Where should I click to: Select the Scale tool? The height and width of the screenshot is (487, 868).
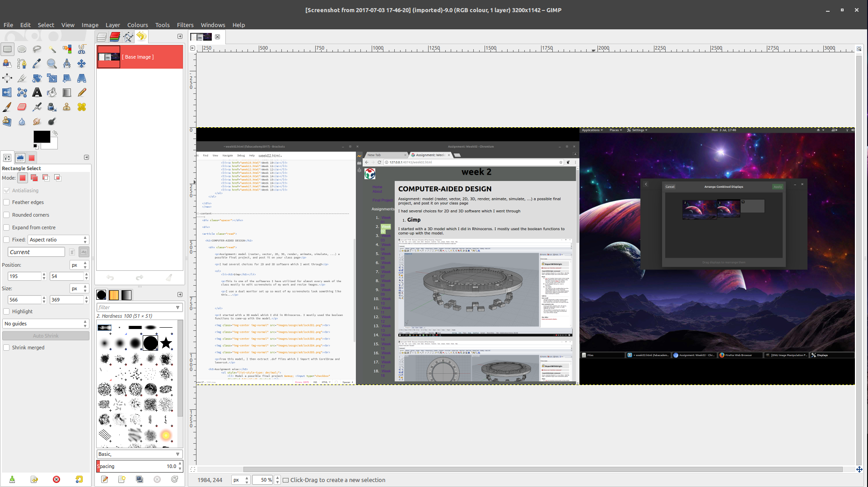click(x=52, y=78)
